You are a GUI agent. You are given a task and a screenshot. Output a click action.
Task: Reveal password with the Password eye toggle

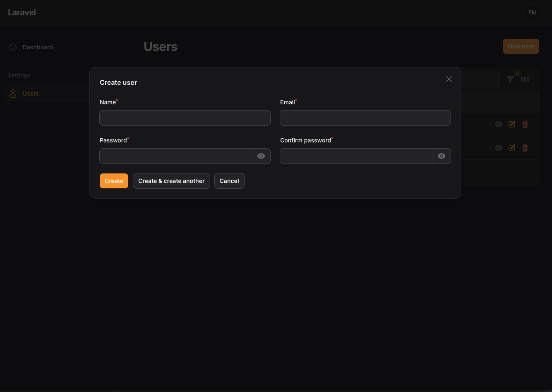pyautogui.click(x=261, y=156)
